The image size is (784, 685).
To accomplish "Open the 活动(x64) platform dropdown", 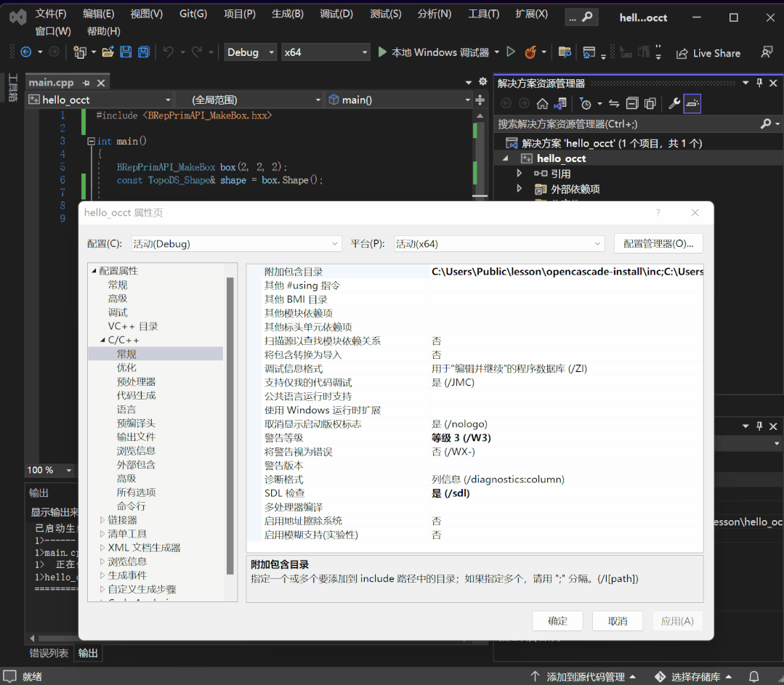I will coord(499,243).
